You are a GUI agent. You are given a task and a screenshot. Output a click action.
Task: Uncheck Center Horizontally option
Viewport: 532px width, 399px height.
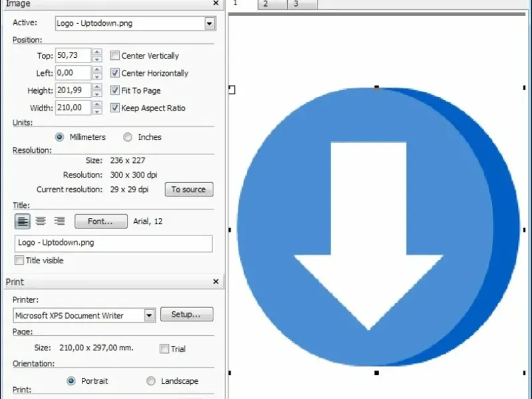[x=114, y=73]
